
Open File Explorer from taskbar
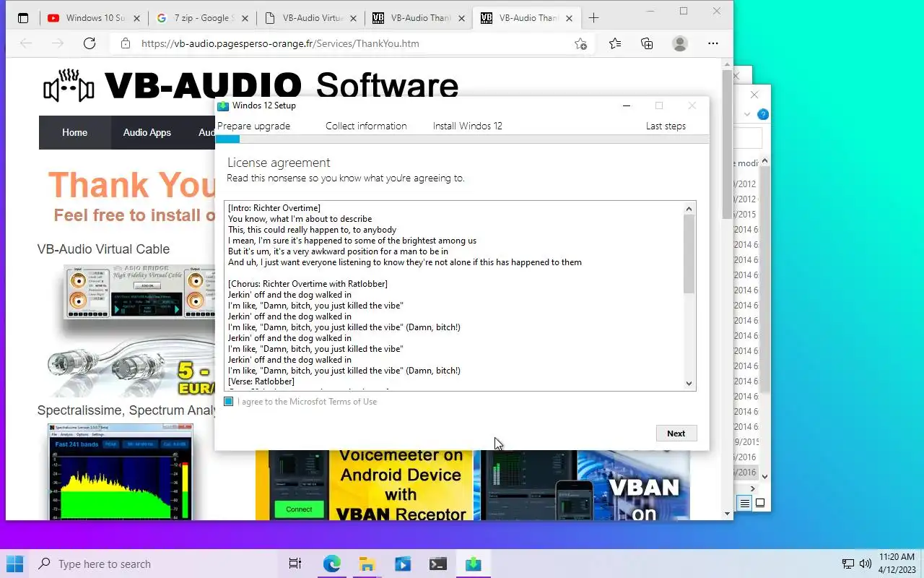(x=367, y=564)
